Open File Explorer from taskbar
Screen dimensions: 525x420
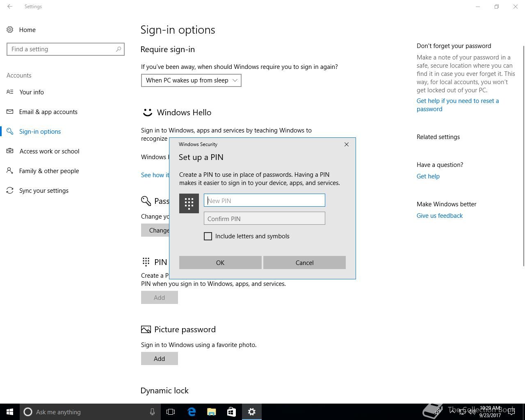(212, 412)
